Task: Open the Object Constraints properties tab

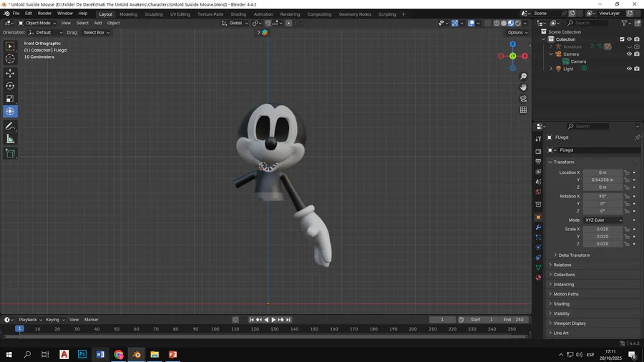Action: (x=538, y=258)
